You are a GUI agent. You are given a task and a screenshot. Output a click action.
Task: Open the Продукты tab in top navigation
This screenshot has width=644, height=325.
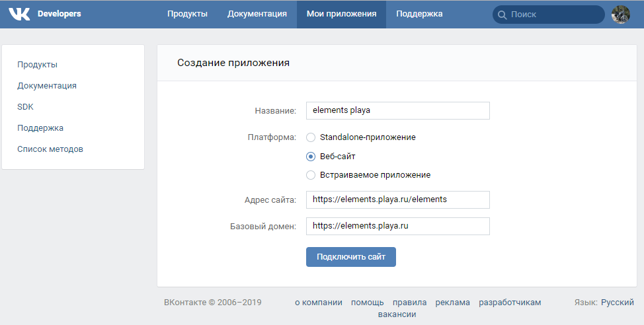[187, 14]
